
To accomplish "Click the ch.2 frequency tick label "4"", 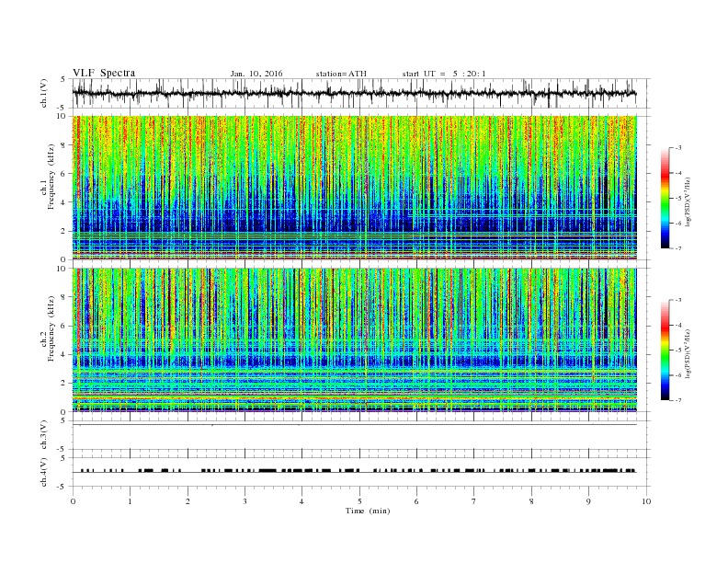I will [x=64, y=354].
